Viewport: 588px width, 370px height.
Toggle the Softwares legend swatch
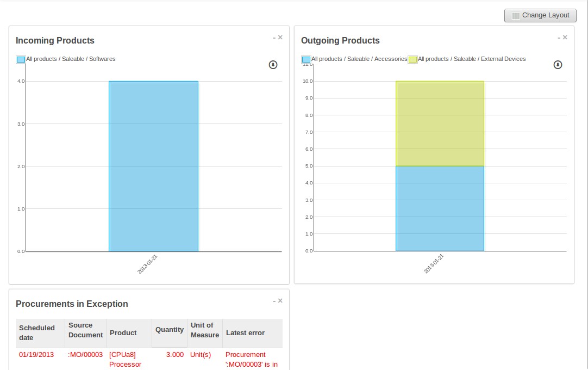[21, 59]
